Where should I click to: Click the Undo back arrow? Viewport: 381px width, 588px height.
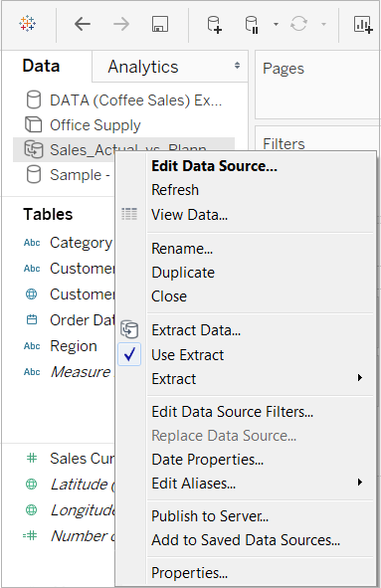pyautogui.click(x=83, y=24)
